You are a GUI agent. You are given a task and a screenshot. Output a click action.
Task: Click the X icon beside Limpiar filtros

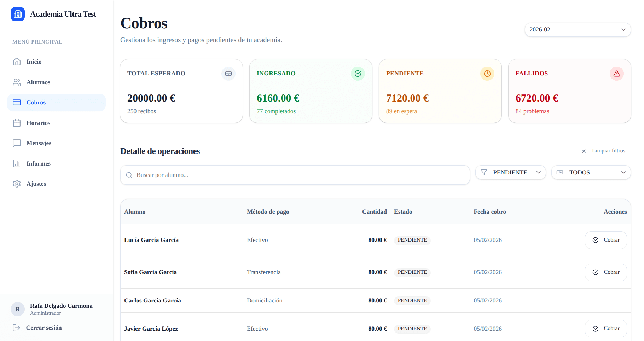tap(584, 151)
